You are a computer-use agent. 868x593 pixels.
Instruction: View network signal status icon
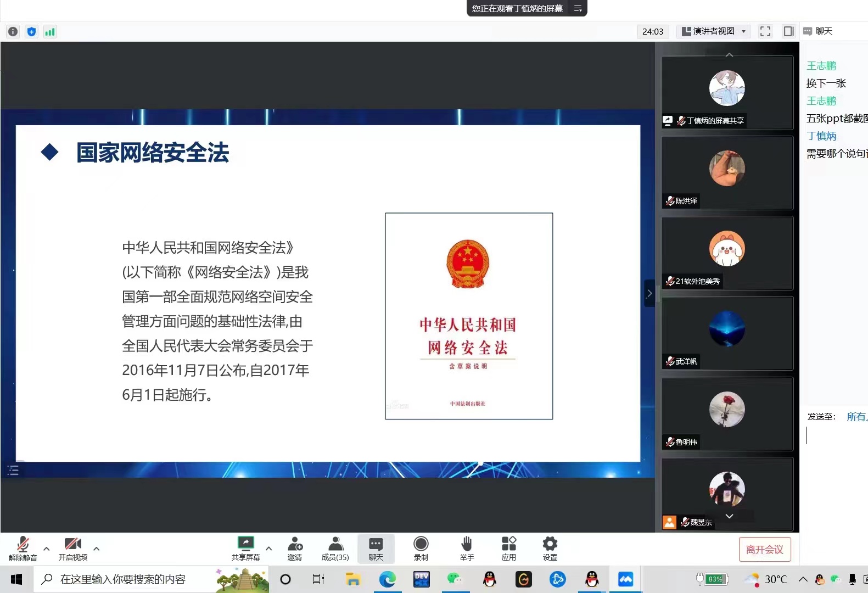[x=50, y=32]
